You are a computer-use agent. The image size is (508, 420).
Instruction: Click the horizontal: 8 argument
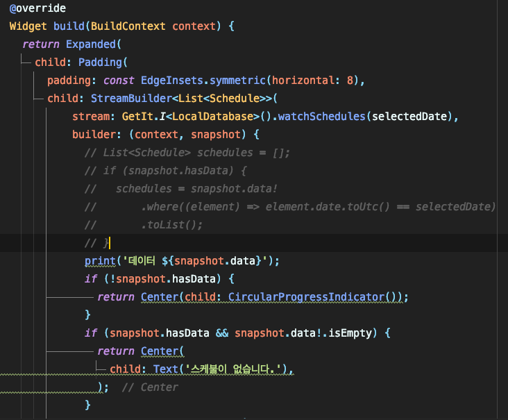[x=312, y=81]
